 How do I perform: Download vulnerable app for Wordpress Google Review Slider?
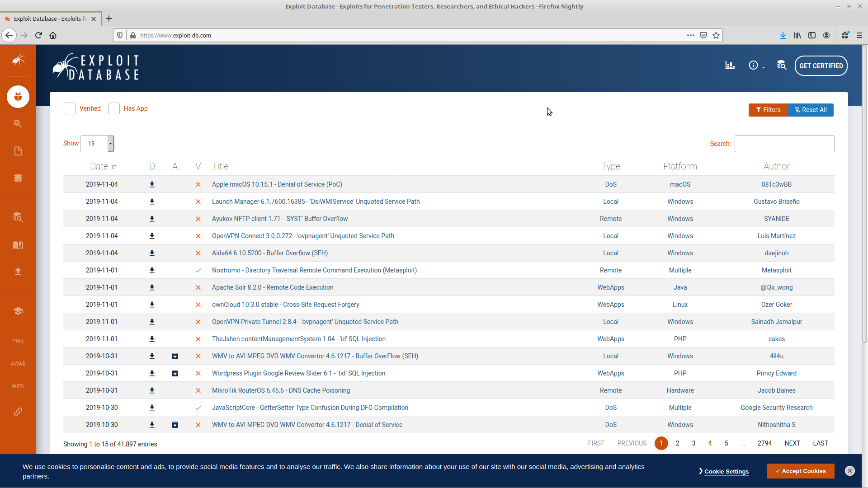click(x=175, y=373)
